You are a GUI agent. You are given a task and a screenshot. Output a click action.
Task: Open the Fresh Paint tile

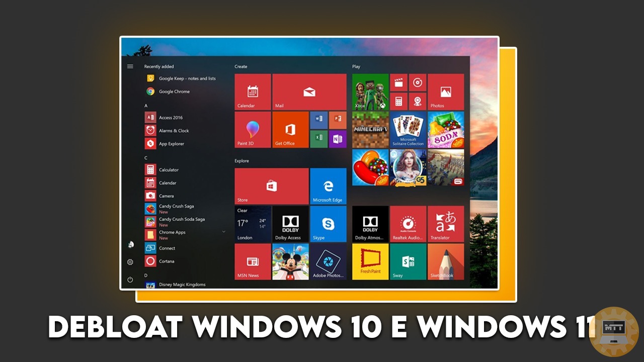(370, 261)
